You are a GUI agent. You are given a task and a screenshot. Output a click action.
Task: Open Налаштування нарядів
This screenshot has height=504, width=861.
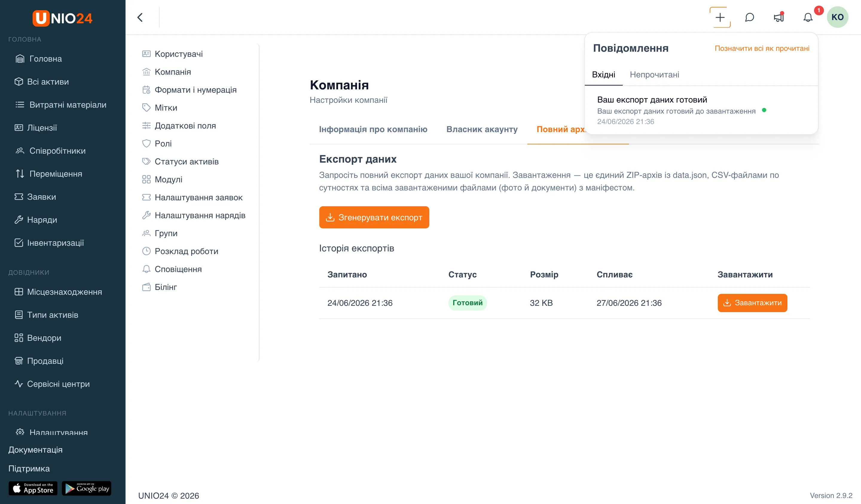point(194,215)
